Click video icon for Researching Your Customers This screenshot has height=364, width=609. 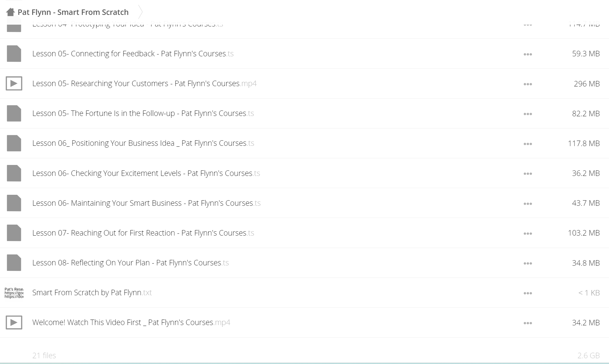tap(14, 83)
